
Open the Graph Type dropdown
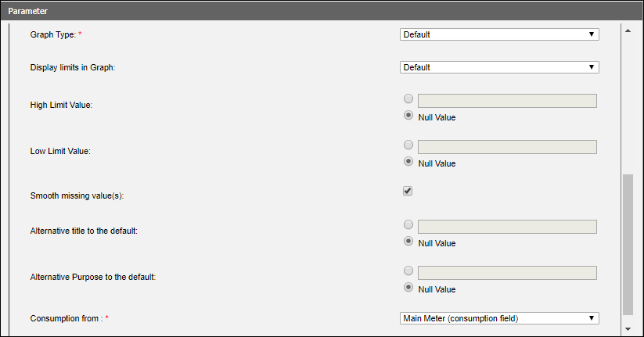click(x=499, y=34)
